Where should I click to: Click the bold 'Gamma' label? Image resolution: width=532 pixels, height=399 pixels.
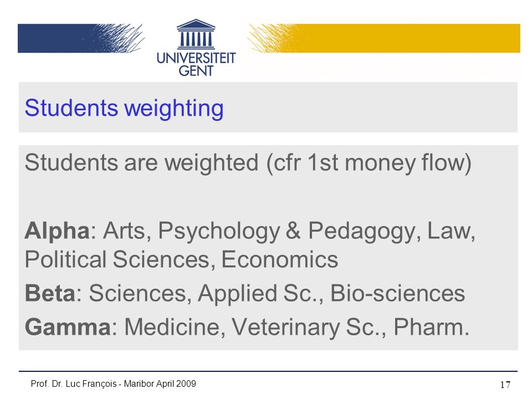click(68, 327)
